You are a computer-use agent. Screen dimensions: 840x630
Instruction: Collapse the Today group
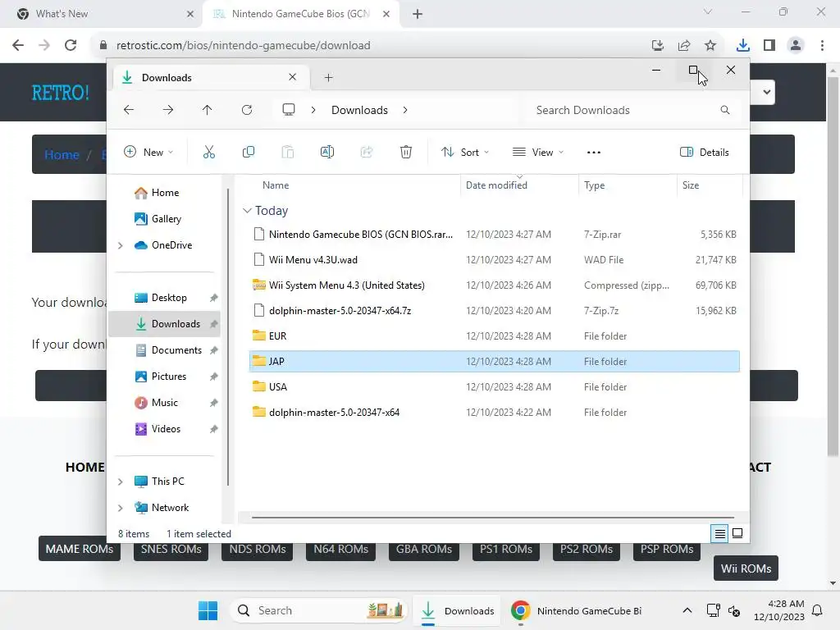point(247,211)
